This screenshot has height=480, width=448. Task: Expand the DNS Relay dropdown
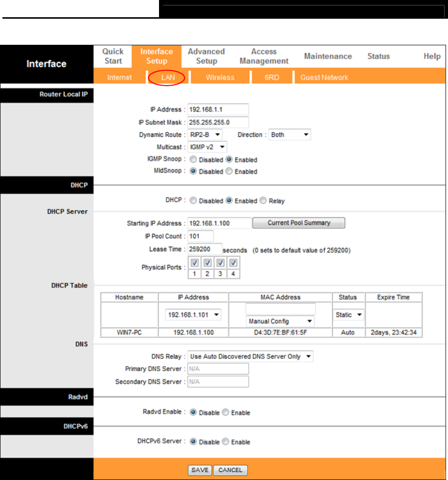click(x=250, y=356)
